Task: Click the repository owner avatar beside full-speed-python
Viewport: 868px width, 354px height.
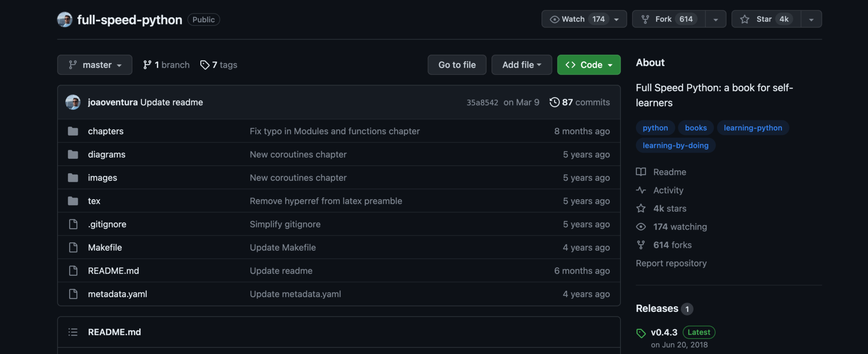Action: pyautogui.click(x=65, y=19)
